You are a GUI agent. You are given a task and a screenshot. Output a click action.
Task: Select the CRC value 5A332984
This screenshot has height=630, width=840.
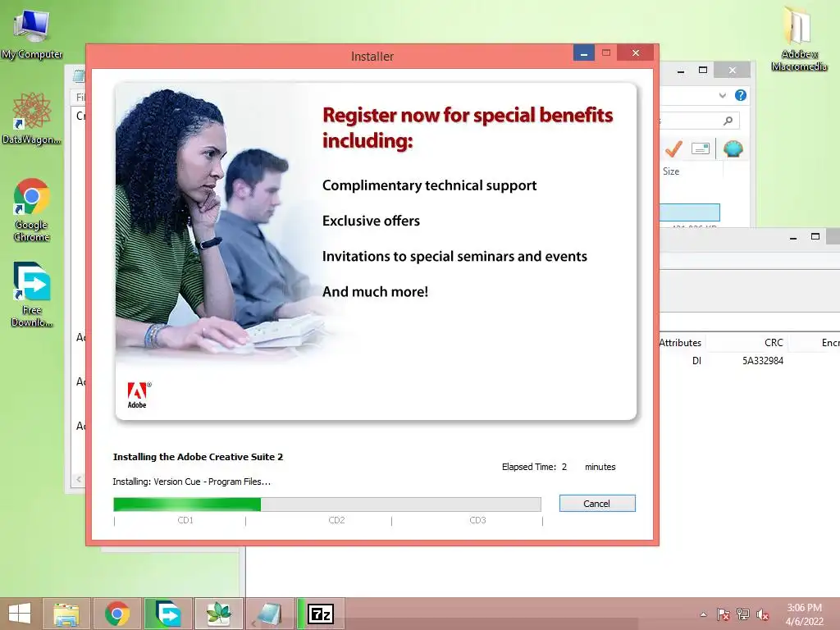762,361
